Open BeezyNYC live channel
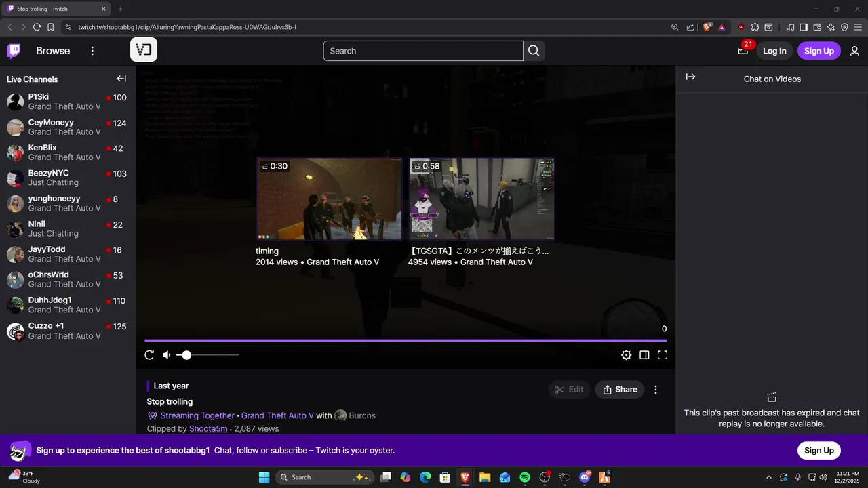This screenshot has height=488, width=868. click(68, 178)
